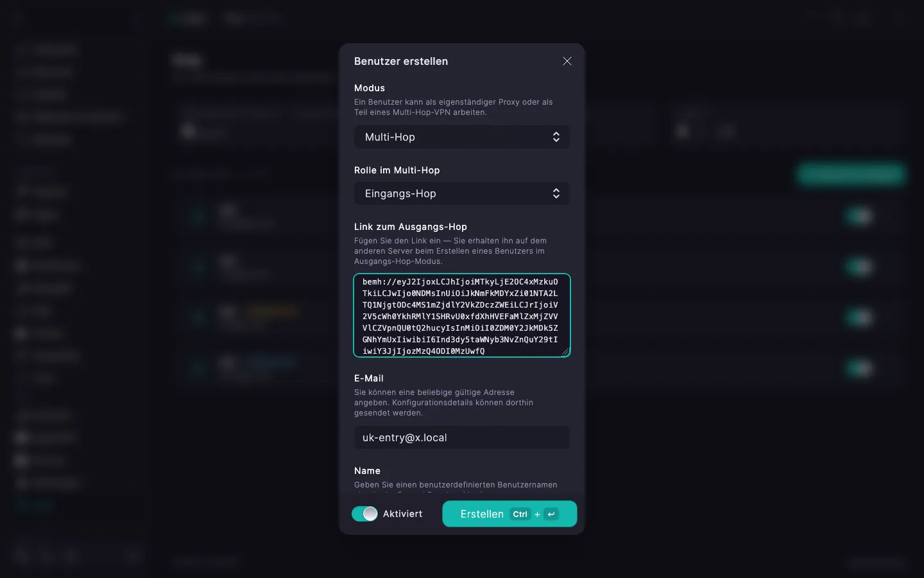The height and width of the screenshot is (578, 924).
Task: Select the E-Mail field with uk-entry@x.local
Action: click(462, 437)
